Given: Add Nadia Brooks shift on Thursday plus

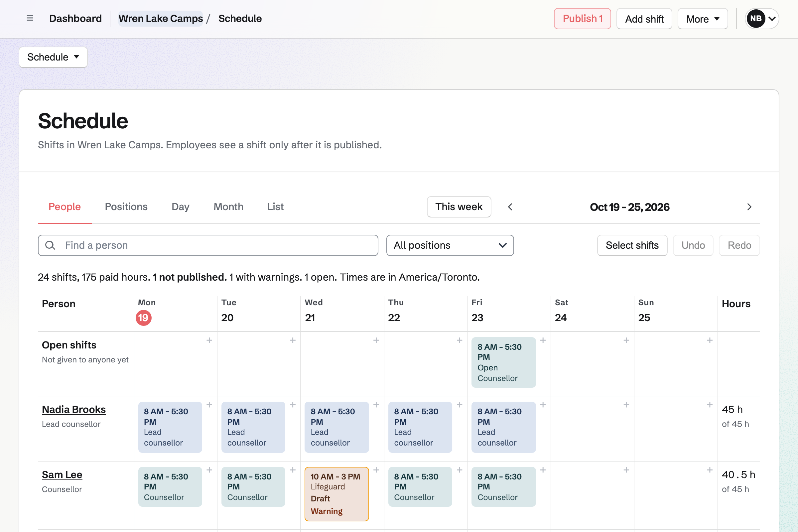Looking at the screenshot, I should [460, 405].
